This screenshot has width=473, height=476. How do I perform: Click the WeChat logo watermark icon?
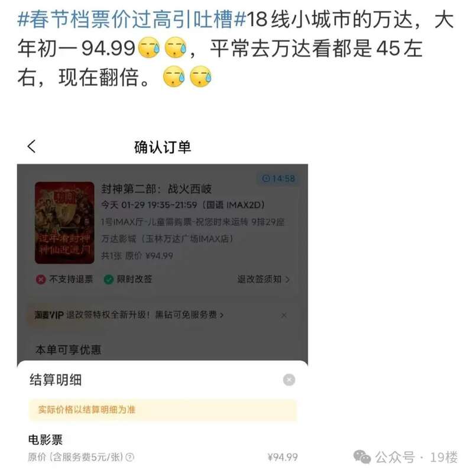click(x=362, y=456)
